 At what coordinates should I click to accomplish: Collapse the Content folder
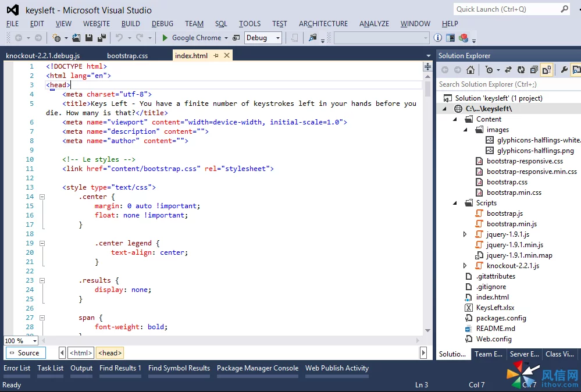tap(455, 119)
